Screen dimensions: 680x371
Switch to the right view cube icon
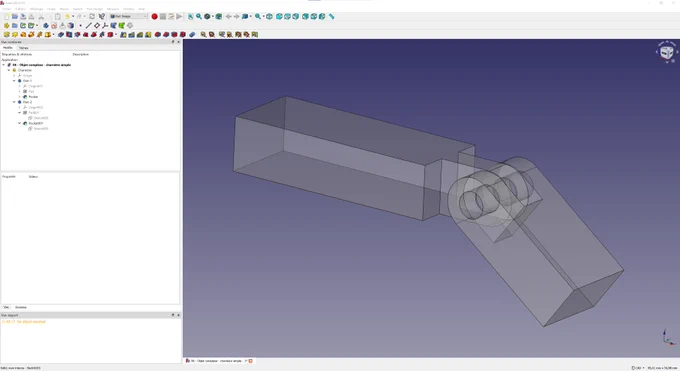295,16
